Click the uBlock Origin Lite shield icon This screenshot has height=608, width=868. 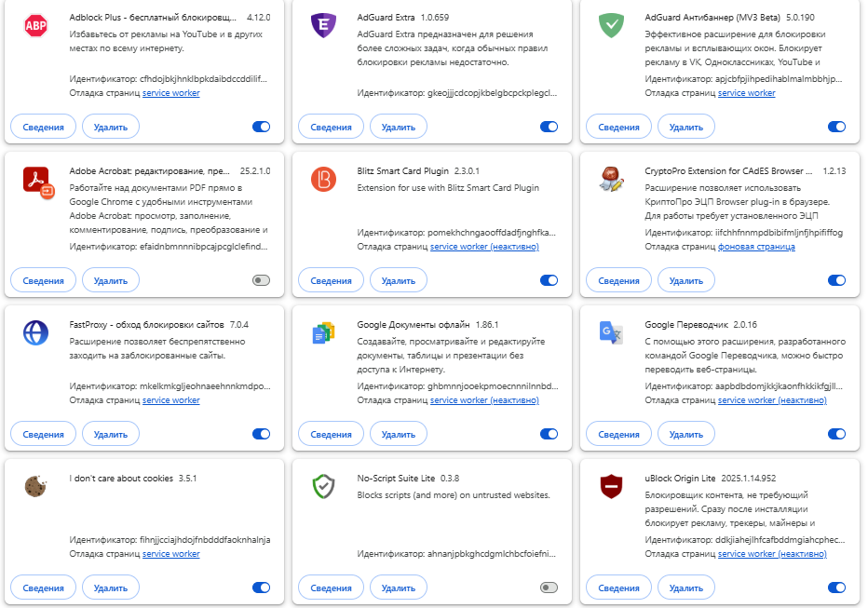[611, 486]
